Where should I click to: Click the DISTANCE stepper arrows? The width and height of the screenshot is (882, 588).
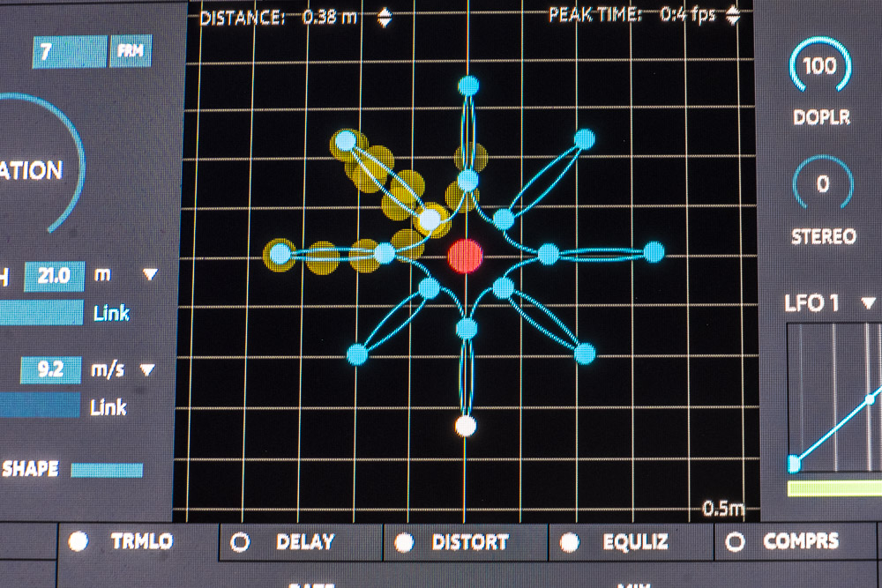click(x=385, y=18)
